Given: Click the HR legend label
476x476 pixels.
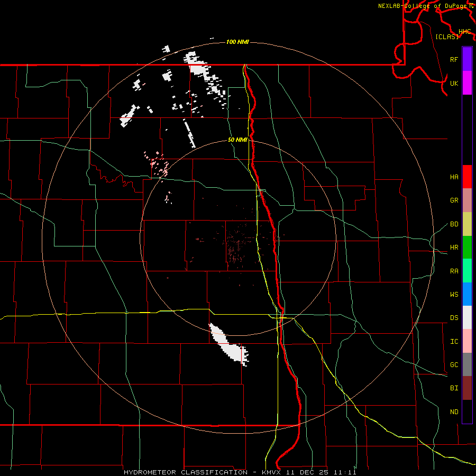Looking at the screenshot, I should tap(454, 248).
